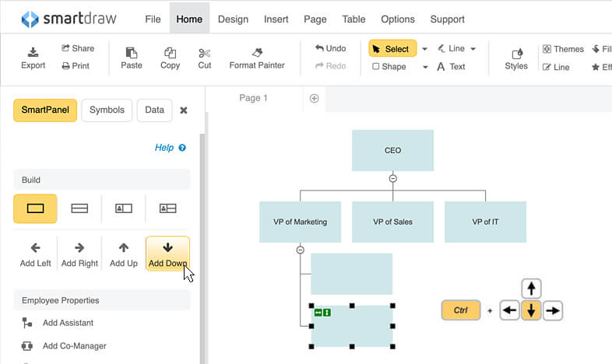This screenshot has height=364, width=612.
Task: Click the green vertical-arrow icon on selected box
Action: click(x=327, y=313)
